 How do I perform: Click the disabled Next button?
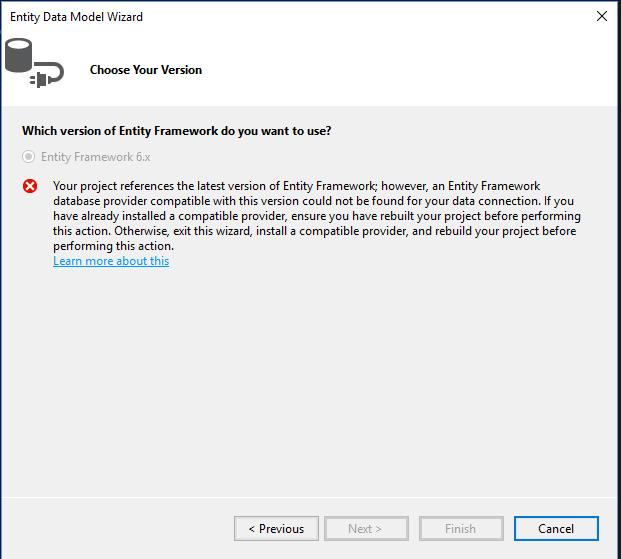[x=366, y=528]
